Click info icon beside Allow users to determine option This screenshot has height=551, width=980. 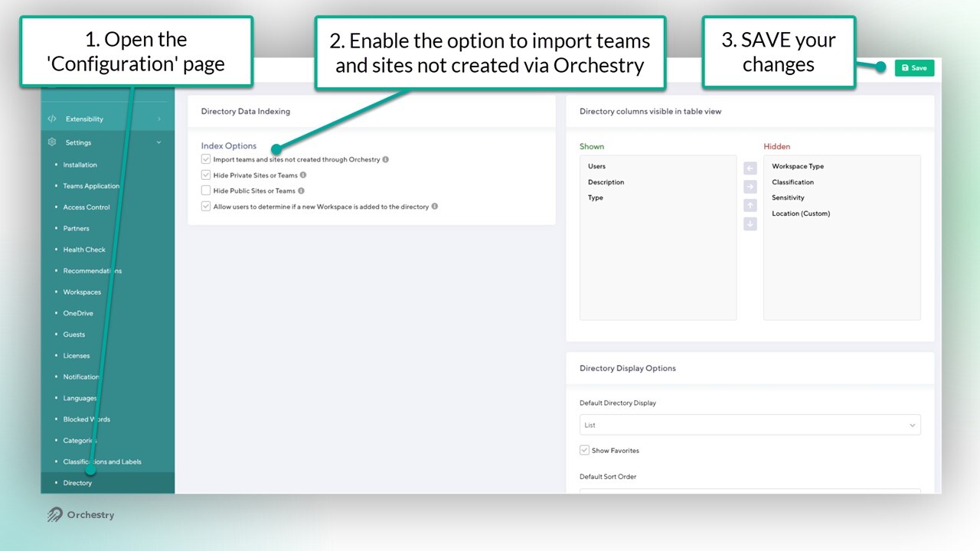tap(435, 207)
